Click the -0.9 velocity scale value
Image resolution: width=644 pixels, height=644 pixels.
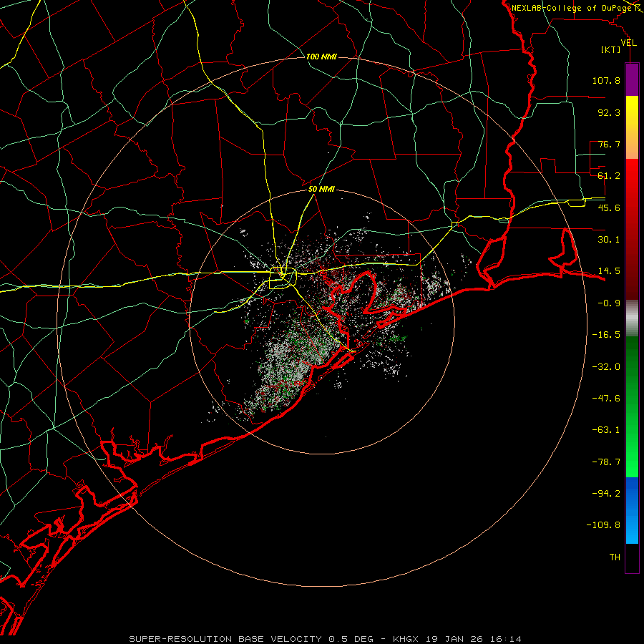click(x=609, y=303)
